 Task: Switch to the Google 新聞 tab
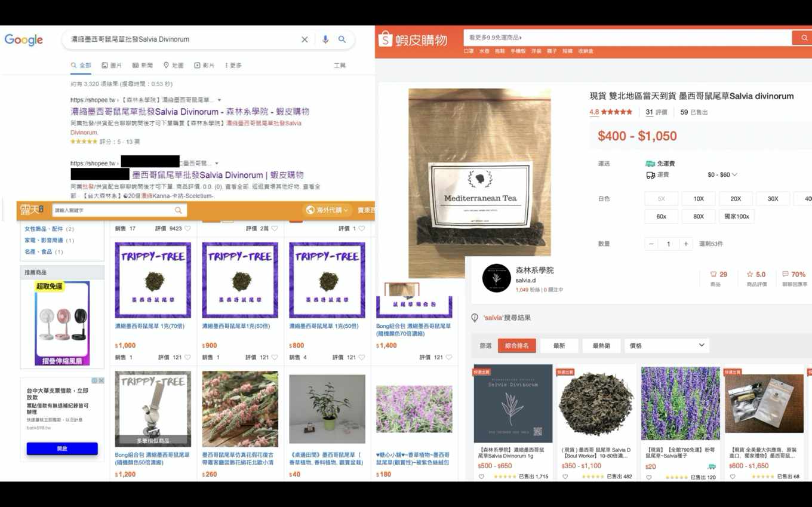143,66
